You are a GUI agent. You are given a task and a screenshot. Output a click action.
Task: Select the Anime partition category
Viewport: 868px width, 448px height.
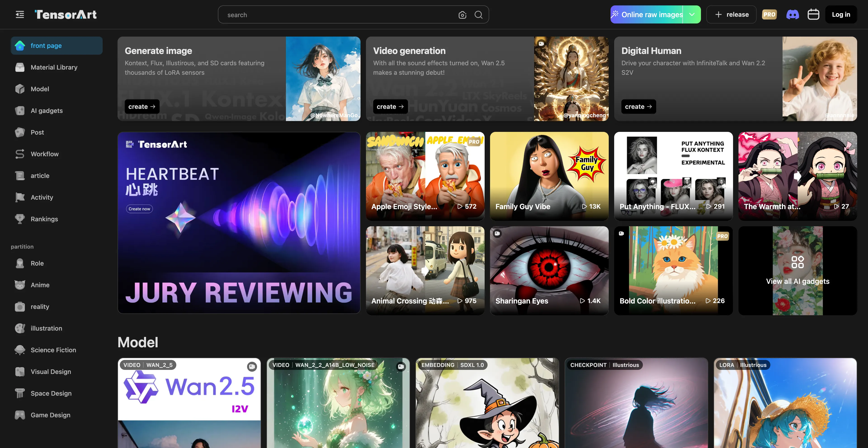point(40,285)
